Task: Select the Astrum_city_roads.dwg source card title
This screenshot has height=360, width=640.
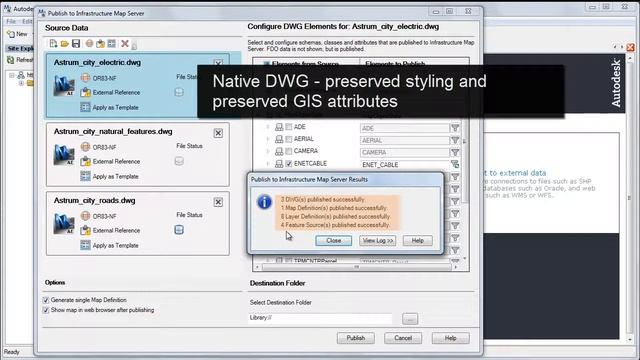Action: [94, 200]
